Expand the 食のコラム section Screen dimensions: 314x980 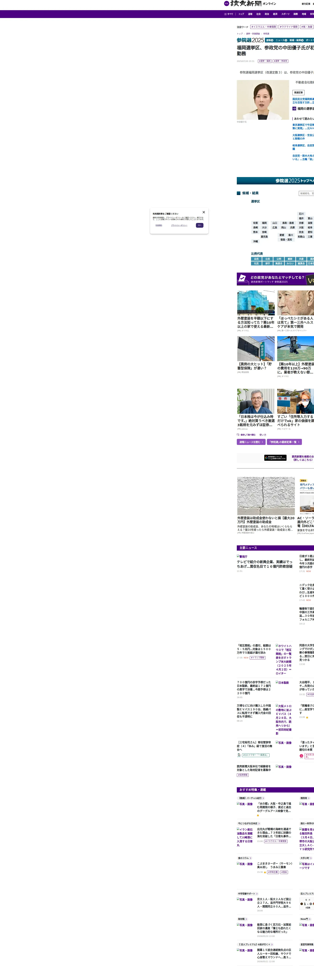tap(245, 858)
